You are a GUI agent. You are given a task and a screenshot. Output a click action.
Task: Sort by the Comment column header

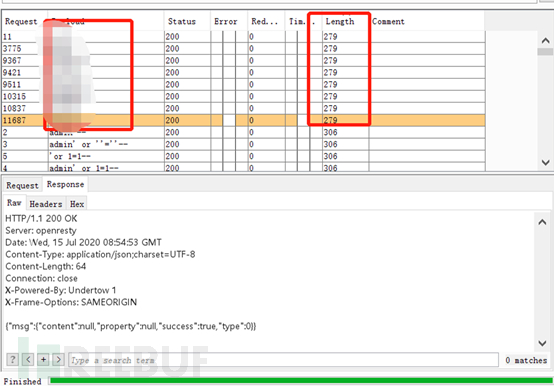(427, 21)
